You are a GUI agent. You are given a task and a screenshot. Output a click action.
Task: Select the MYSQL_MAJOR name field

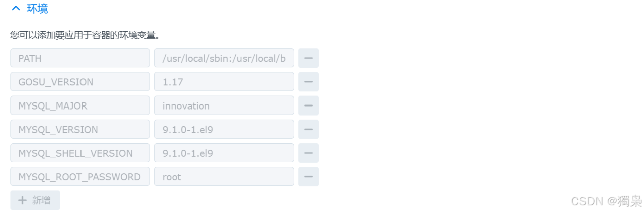[x=80, y=105]
